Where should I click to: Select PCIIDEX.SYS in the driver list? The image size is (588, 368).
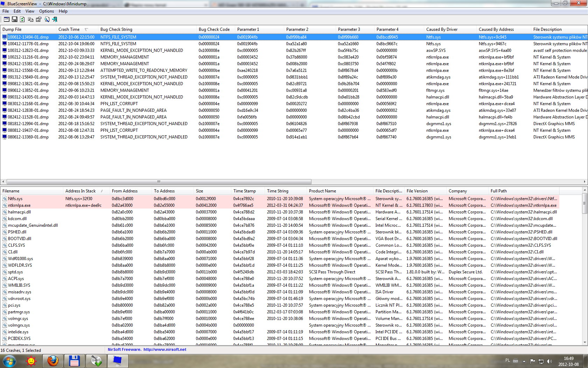click(x=280, y=339)
